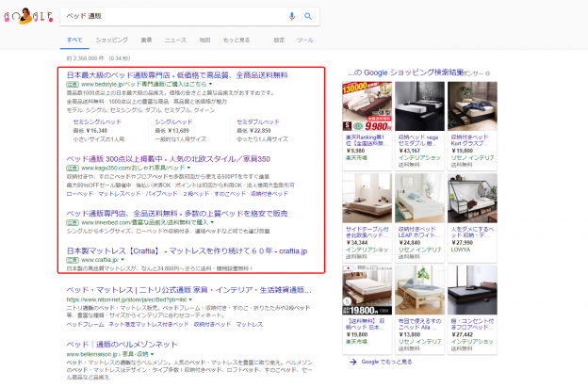
Task: Expand the arrow beside www.craftia.jp URL
Action: 122,260
